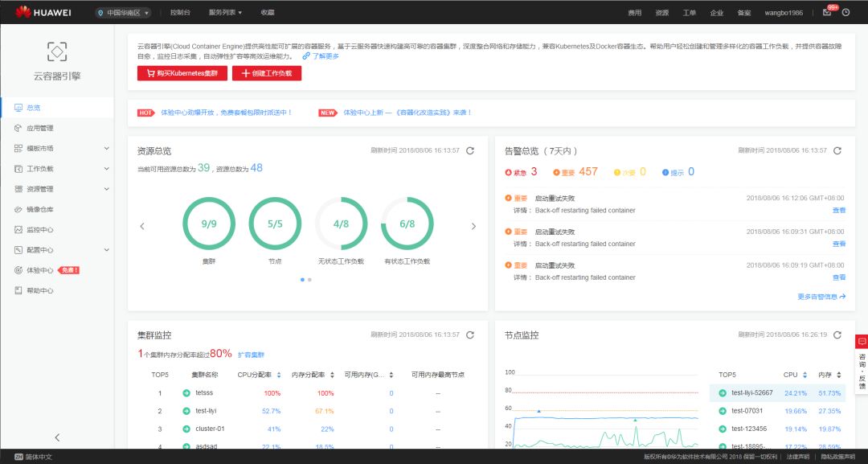Sort node list by CPU
Screen dimensions: 868x464
point(805,375)
